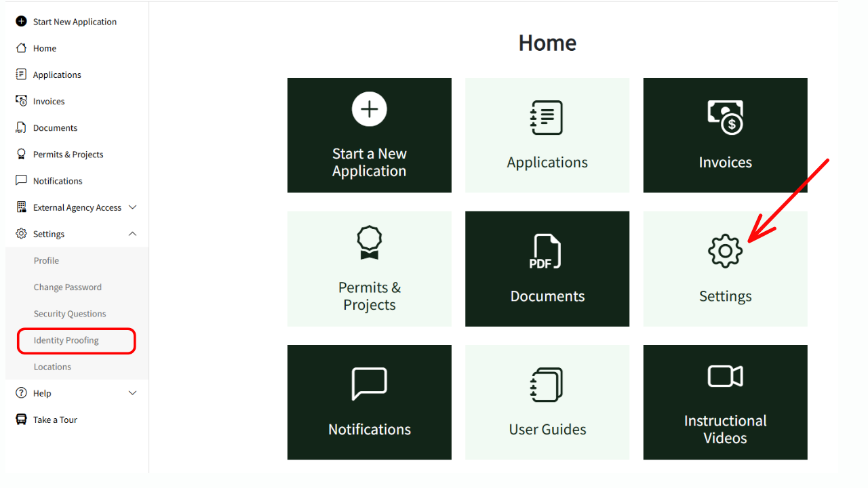Click the Applications checklist icon tile
Screen dimensions: 868x488
(x=547, y=117)
